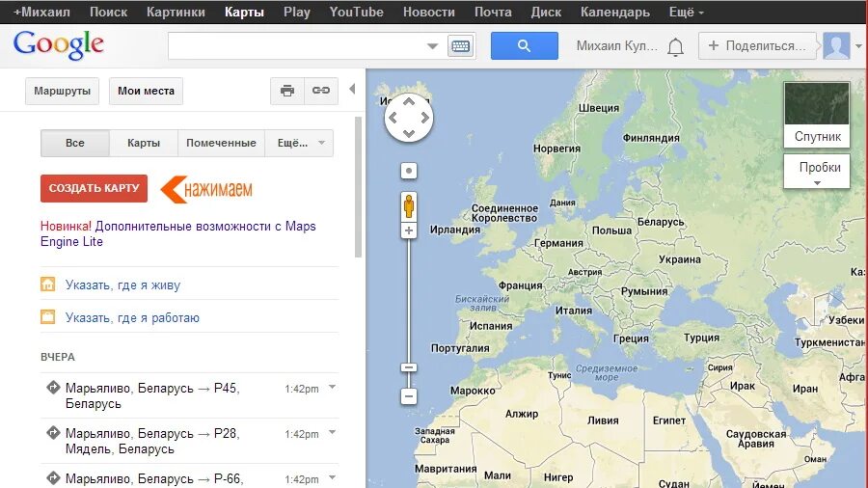Open the options arrow for Р28 route
The width and height of the screenshot is (868, 488).
coord(332,432)
